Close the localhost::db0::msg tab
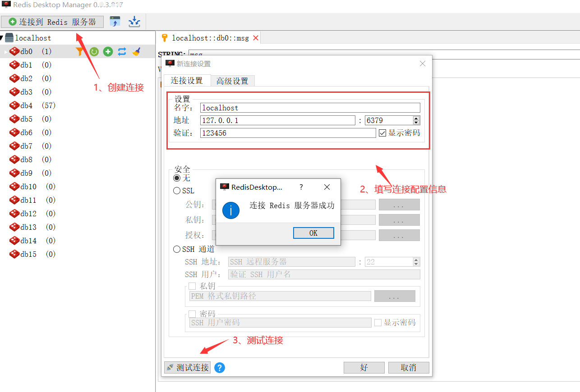Viewport: 580px width, 392px height. 256,38
